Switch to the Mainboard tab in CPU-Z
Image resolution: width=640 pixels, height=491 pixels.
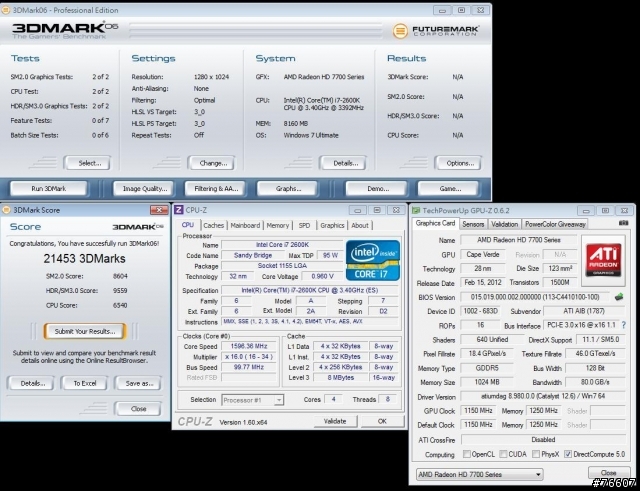(245, 225)
